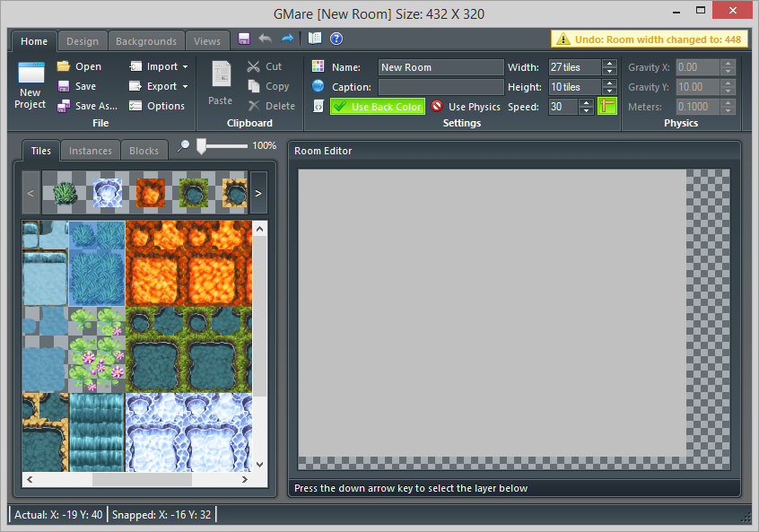Click the quick-access save disk icon
The image size is (759, 532).
(x=244, y=39)
